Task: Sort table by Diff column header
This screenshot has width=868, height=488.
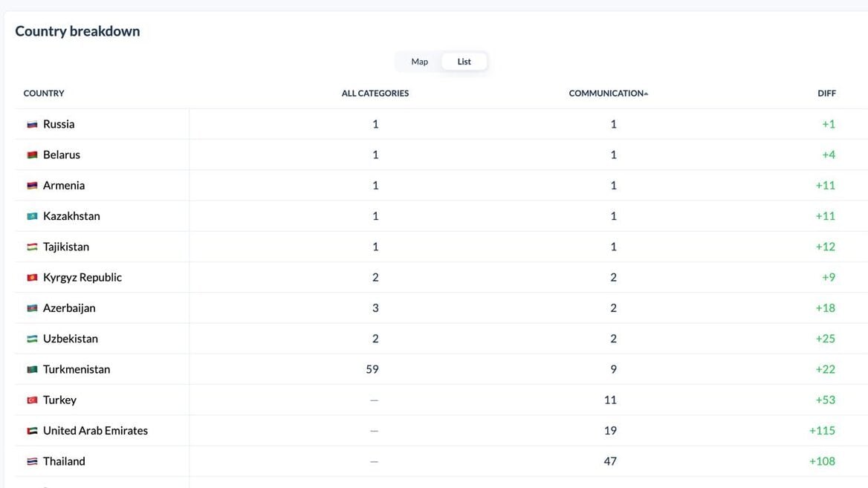Action: pyautogui.click(x=826, y=94)
